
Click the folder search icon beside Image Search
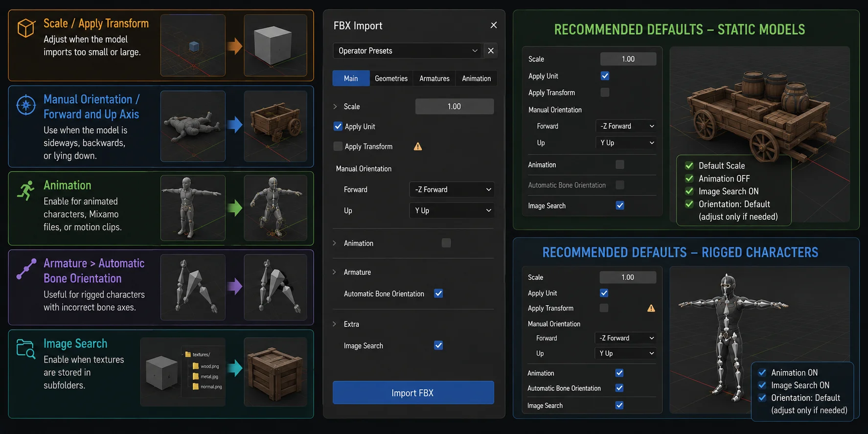coord(26,349)
